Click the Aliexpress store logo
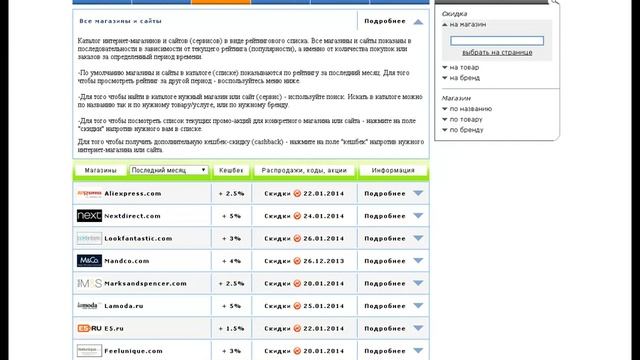This screenshot has height=360, width=640. tap(89, 193)
